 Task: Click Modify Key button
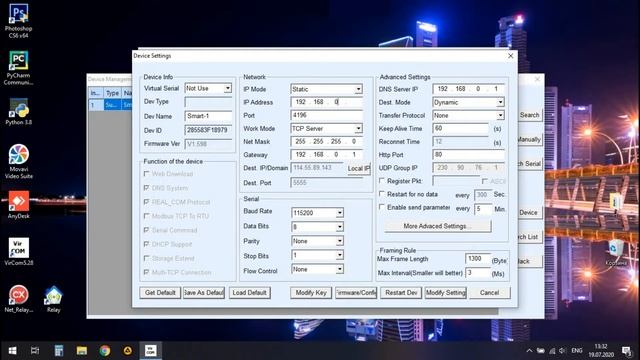311,293
